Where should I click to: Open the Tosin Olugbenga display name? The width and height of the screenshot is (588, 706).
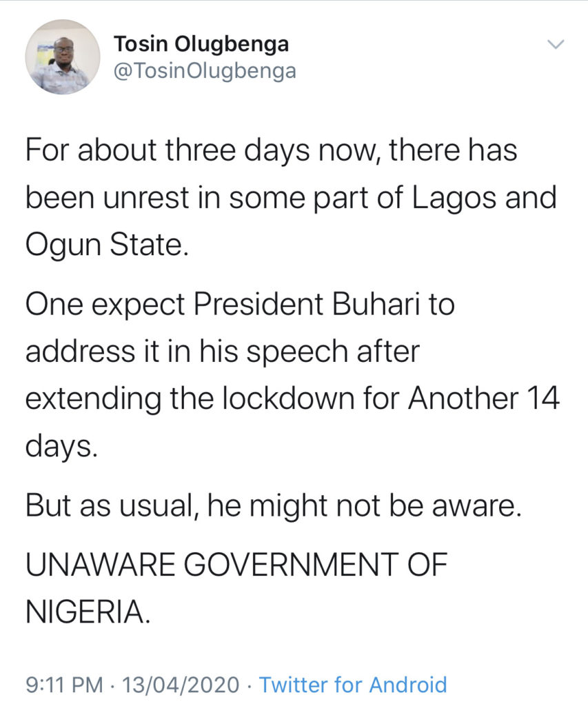(200, 45)
